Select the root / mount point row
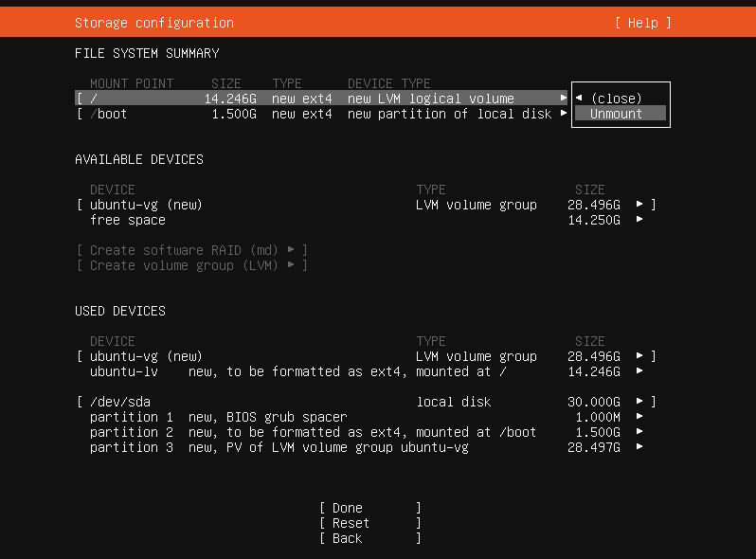Viewport: 756px width, 559px height. coord(313,99)
